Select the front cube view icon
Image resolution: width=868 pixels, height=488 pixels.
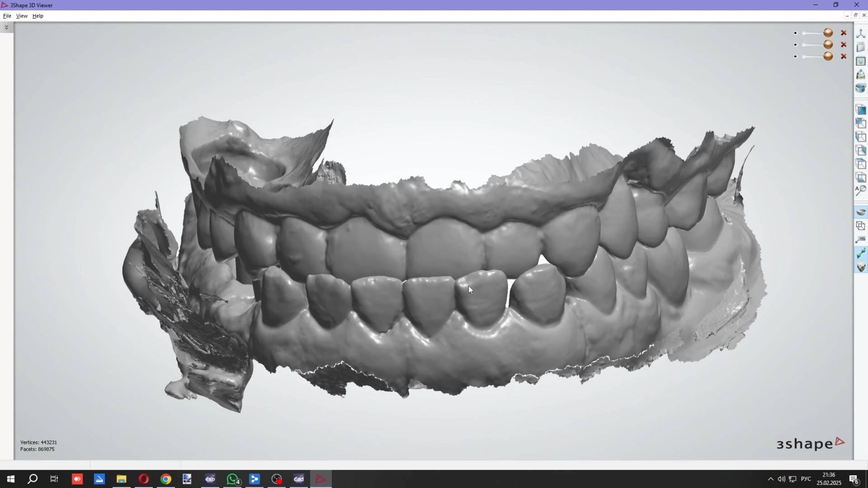pos(861,110)
